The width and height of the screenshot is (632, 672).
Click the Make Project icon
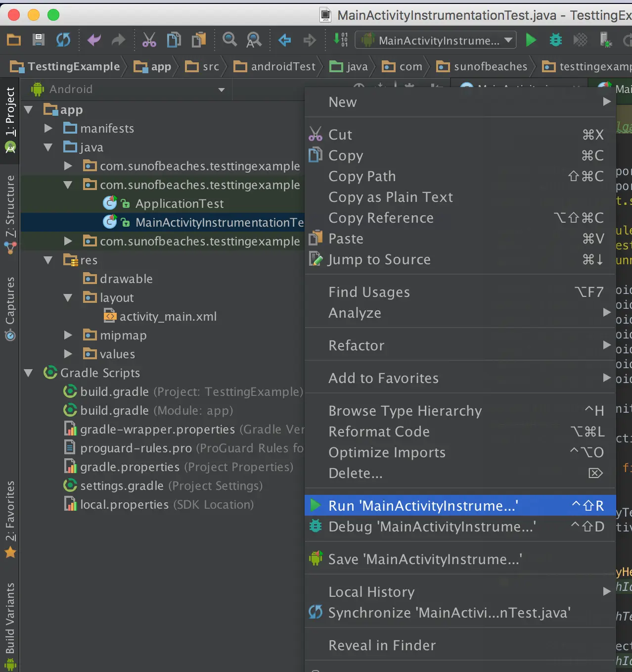pos(341,40)
